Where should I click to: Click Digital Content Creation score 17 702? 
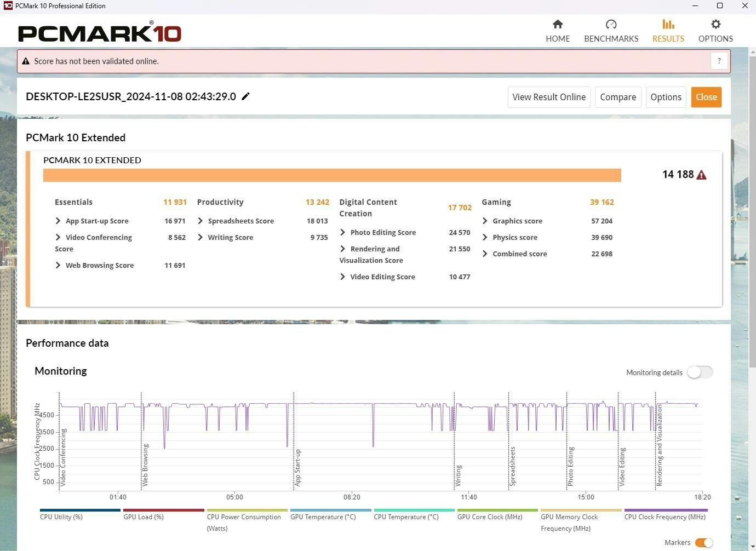(460, 208)
